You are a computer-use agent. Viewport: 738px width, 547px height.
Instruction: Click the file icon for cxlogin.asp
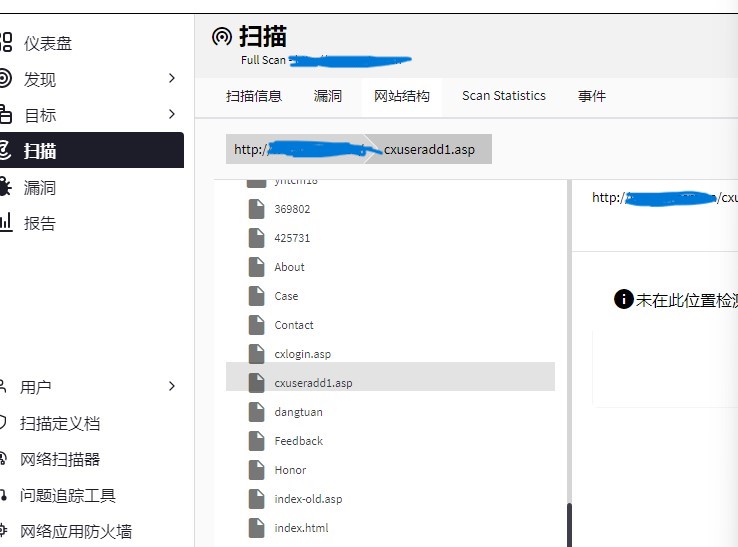click(257, 354)
